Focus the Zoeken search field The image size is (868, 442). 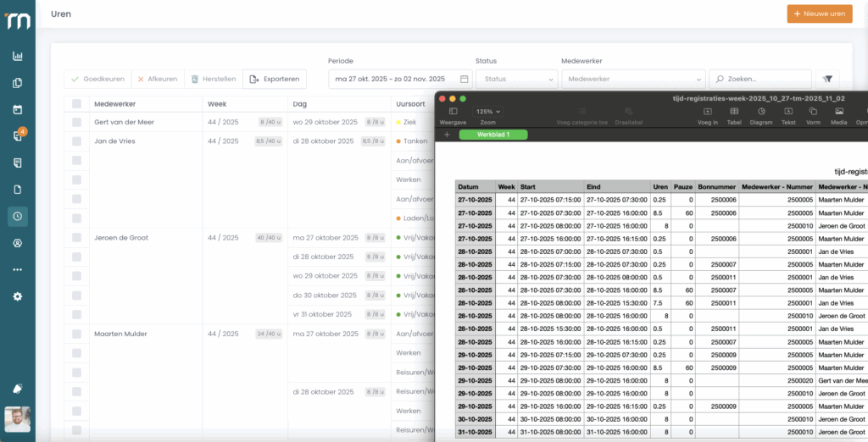(x=760, y=79)
